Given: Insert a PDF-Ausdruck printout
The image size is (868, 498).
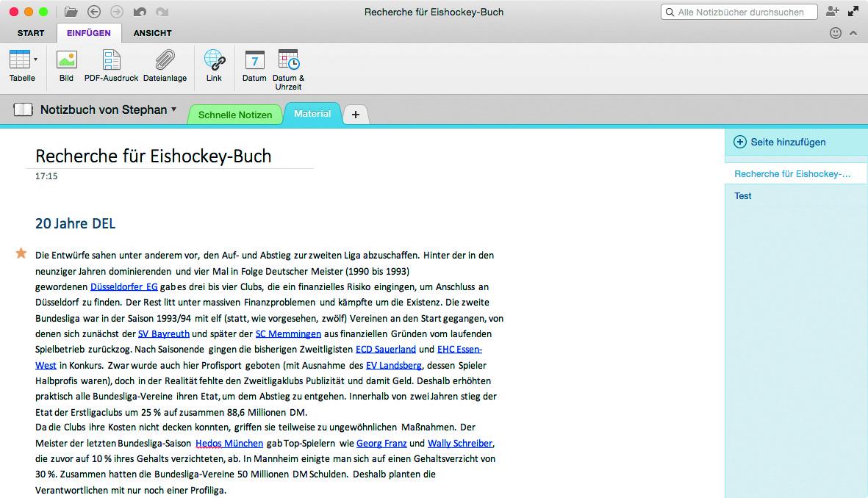Looking at the screenshot, I should pyautogui.click(x=111, y=66).
